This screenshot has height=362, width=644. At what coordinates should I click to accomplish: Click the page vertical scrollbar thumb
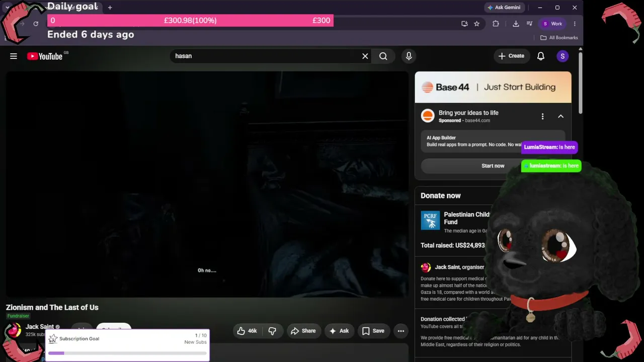[x=580, y=83]
